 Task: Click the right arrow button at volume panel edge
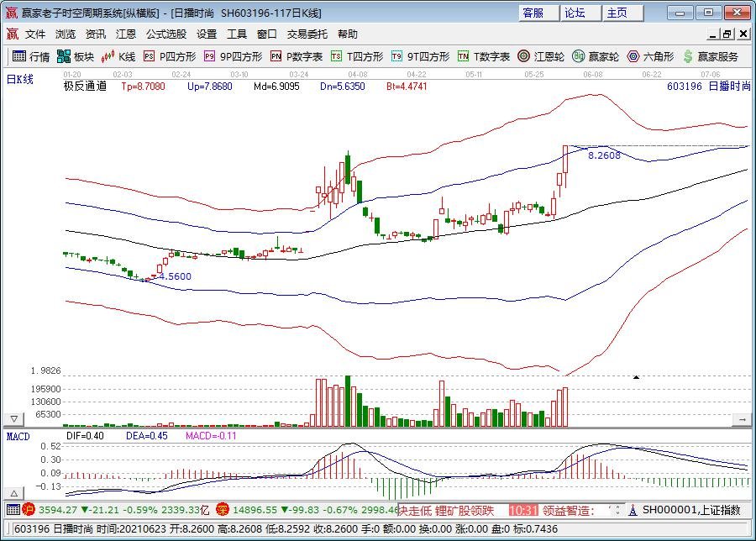pos(742,420)
